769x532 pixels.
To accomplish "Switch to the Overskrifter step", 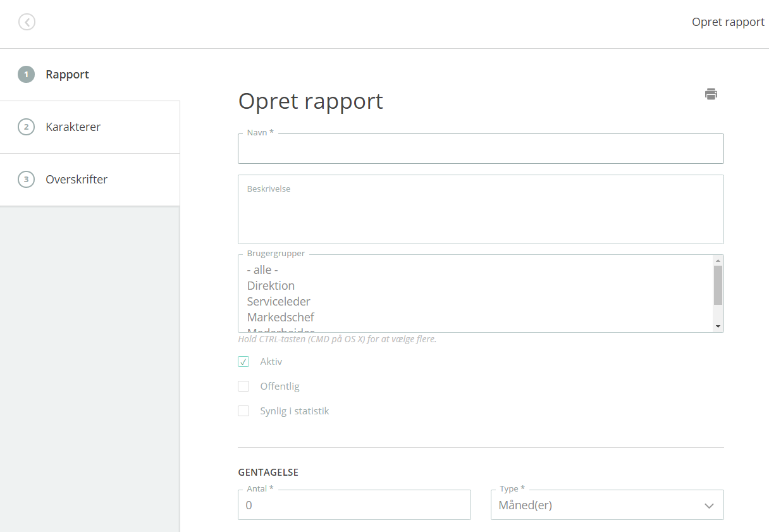I will (90, 180).
